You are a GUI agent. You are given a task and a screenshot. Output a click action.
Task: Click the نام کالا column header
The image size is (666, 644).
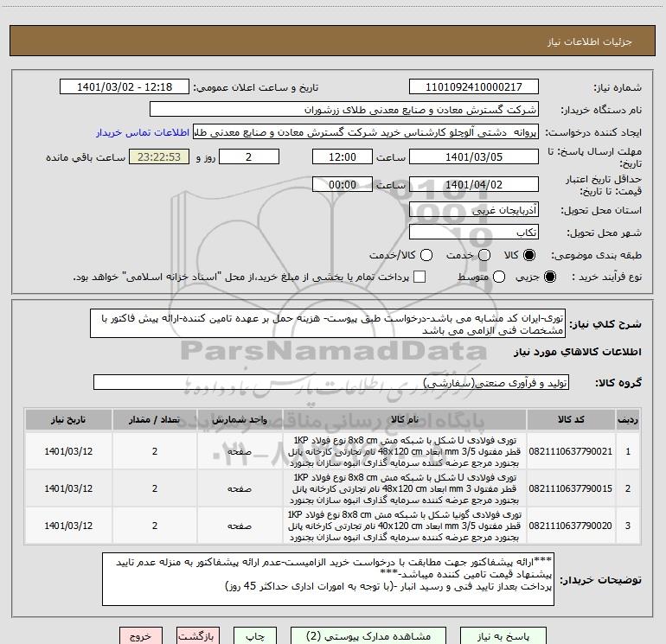(x=405, y=420)
